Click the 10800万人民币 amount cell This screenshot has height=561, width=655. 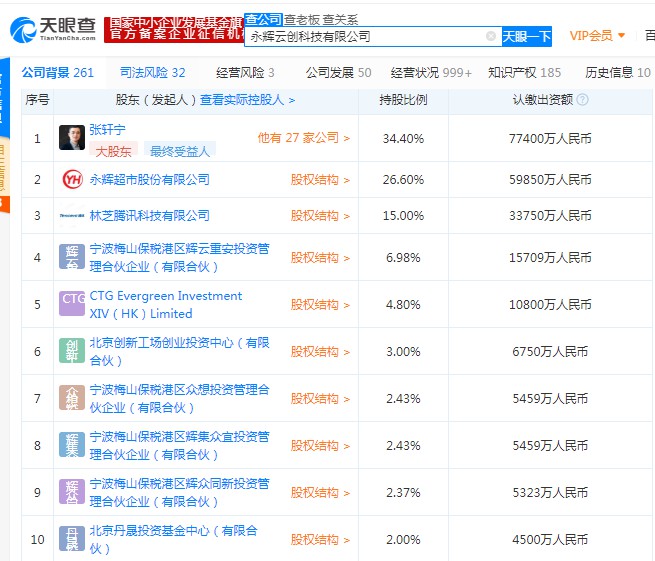(x=550, y=305)
